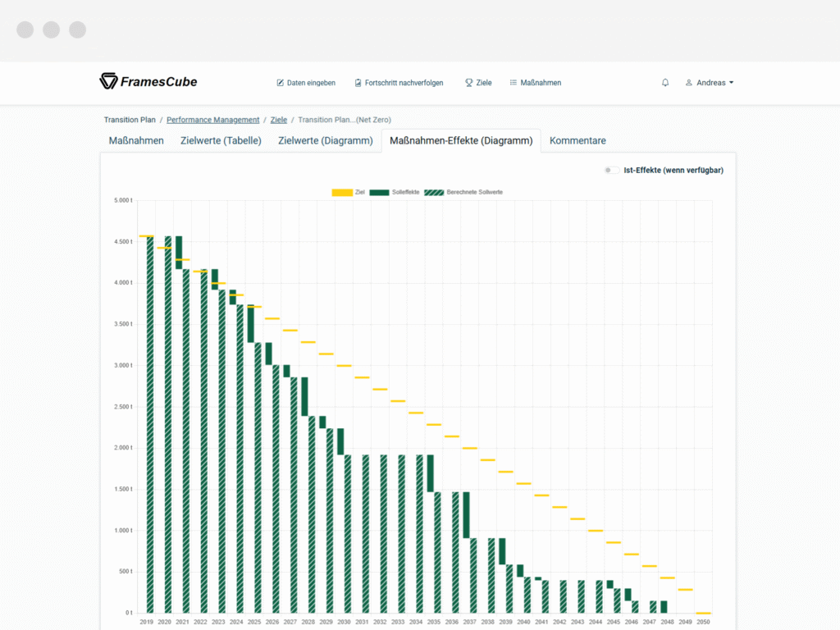
Task: Click the FramesCube logo
Action: coord(148,81)
